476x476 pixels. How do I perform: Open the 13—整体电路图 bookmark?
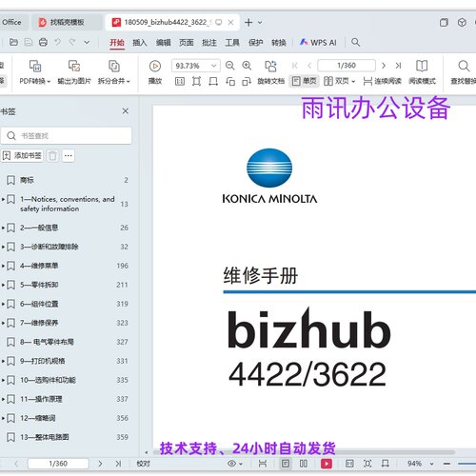pos(45,437)
